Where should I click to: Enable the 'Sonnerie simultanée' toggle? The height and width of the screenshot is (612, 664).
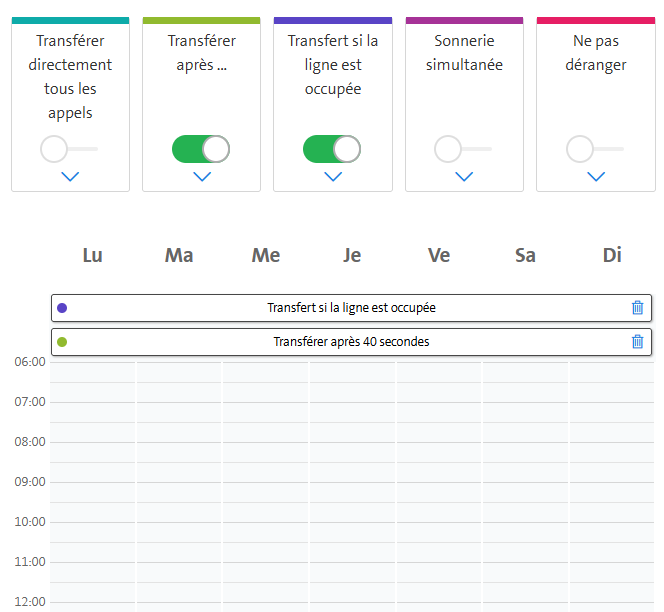coord(463,150)
